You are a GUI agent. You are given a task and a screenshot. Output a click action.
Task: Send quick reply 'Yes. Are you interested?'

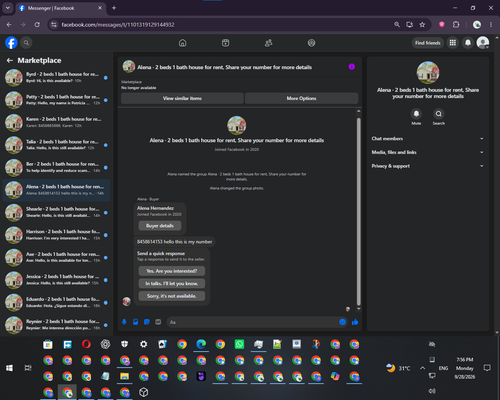[x=172, y=271]
